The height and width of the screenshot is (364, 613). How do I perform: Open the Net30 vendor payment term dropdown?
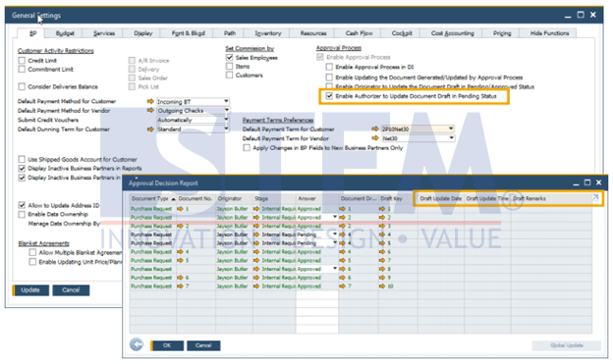point(451,138)
